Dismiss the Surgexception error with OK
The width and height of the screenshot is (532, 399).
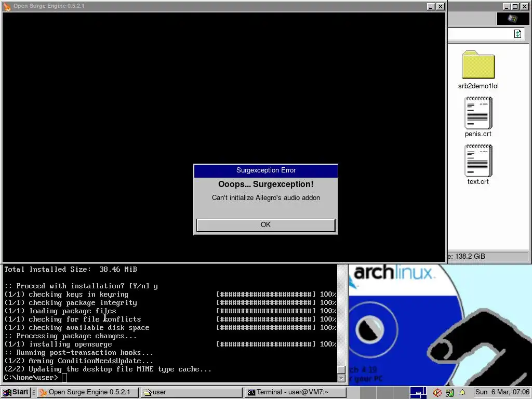265,225
